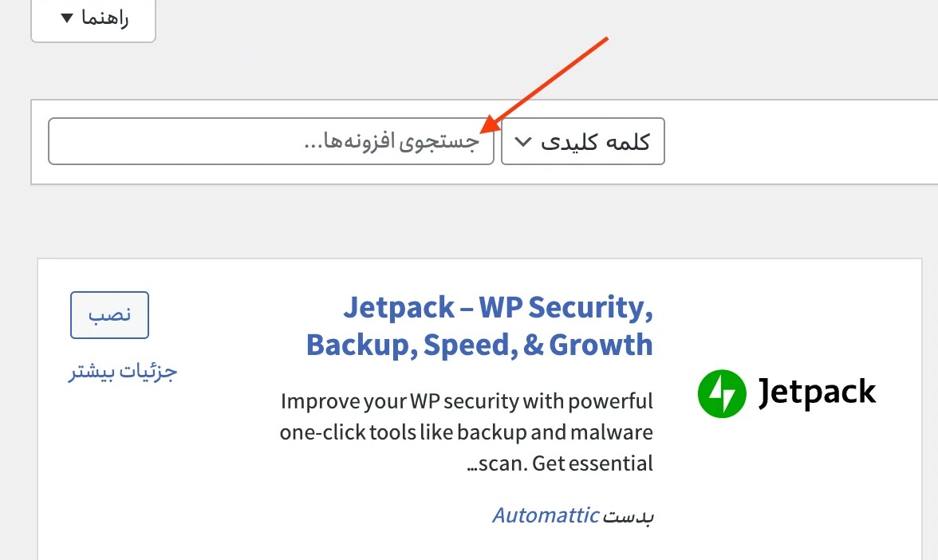
Task: Click the نصب button to install Jetpack
Action: (109, 314)
